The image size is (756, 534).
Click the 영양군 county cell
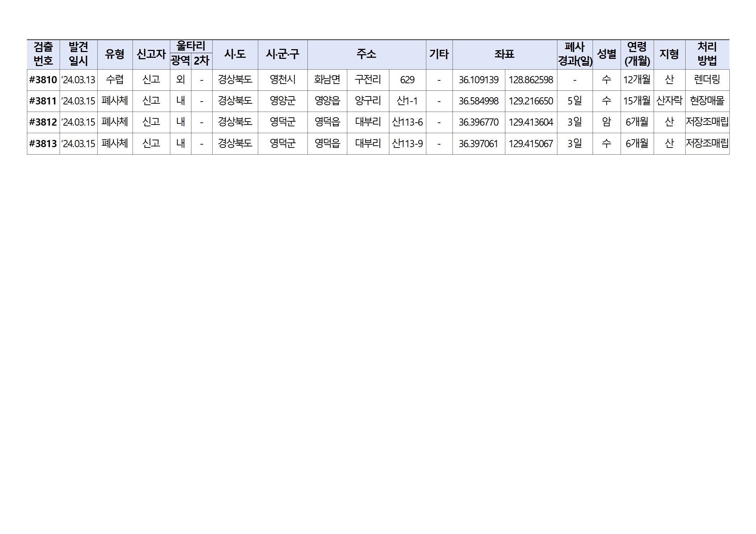pos(282,101)
